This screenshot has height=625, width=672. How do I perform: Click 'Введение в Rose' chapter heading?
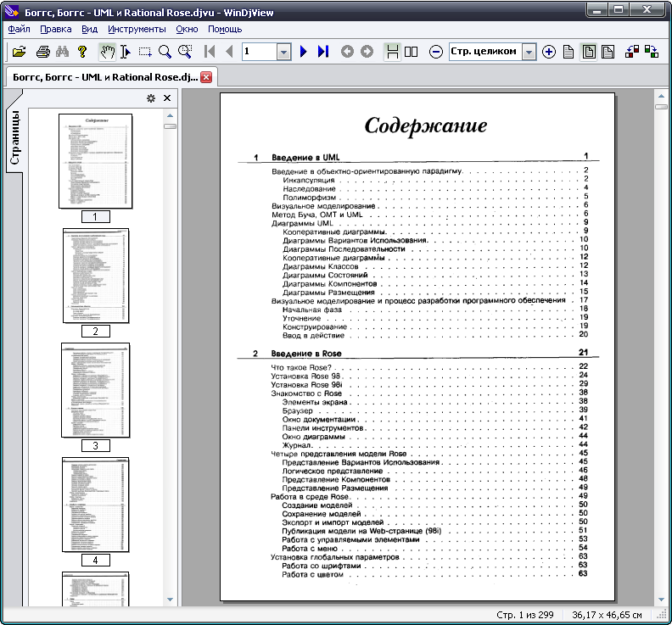(306, 354)
